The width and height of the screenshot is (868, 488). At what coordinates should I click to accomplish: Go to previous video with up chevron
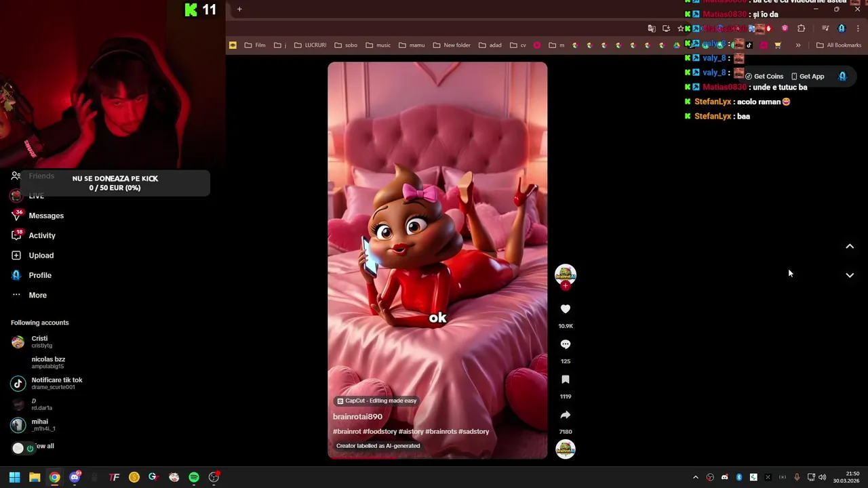click(849, 247)
